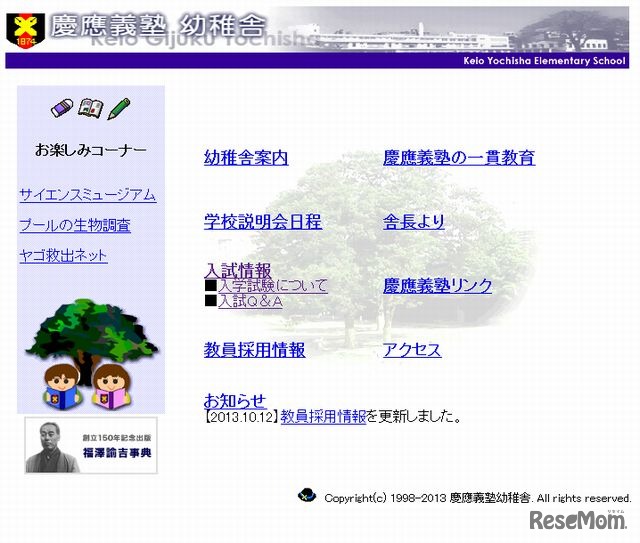
Task: Click the お楽しみコーナー sidebar heading
Action: 91,150
